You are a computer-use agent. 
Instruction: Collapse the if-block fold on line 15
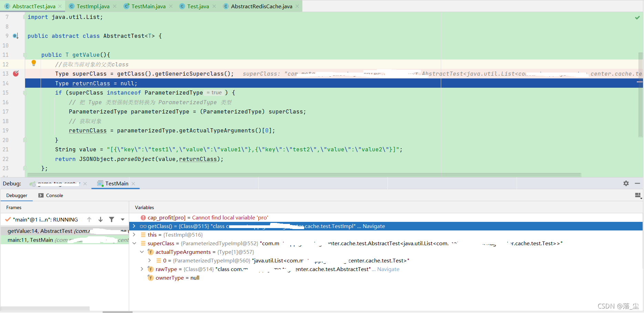click(25, 93)
